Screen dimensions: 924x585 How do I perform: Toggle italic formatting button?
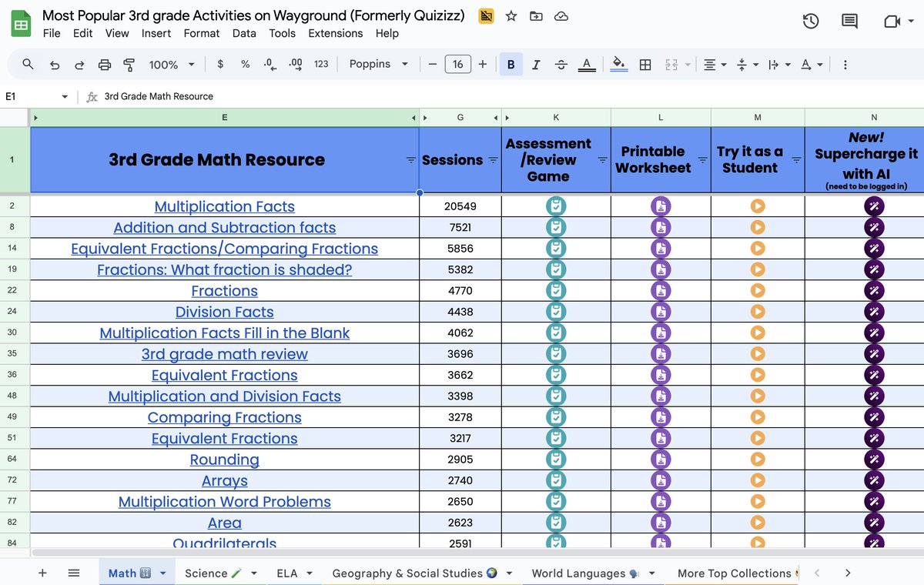pyautogui.click(x=536, y=65)
